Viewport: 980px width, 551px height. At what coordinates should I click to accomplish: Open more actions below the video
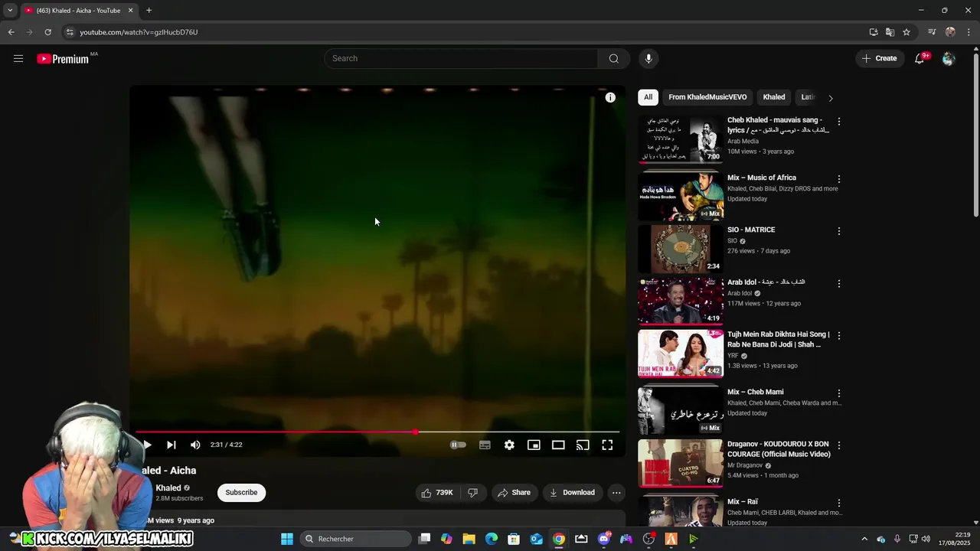[616, 493]
